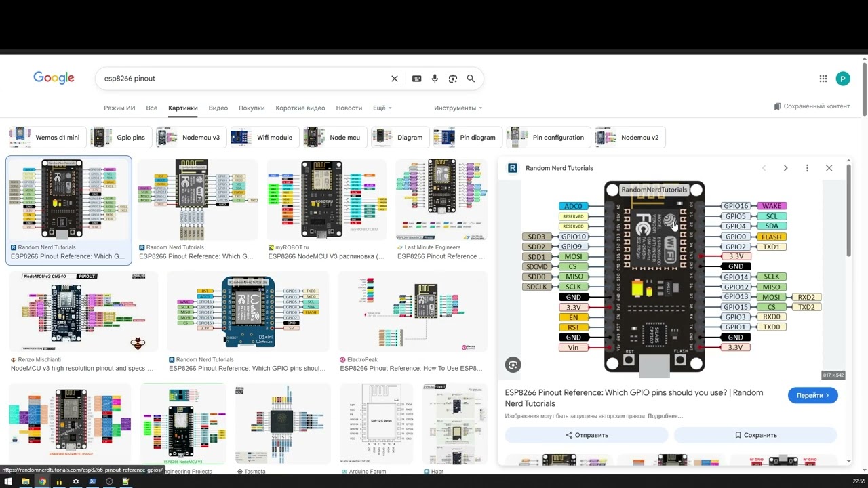This screenshot has width=868, height=488.
Task: Open the second Random Nerd Tutorials ESP-12 thumbnail
Action: (x=197, y=200)
